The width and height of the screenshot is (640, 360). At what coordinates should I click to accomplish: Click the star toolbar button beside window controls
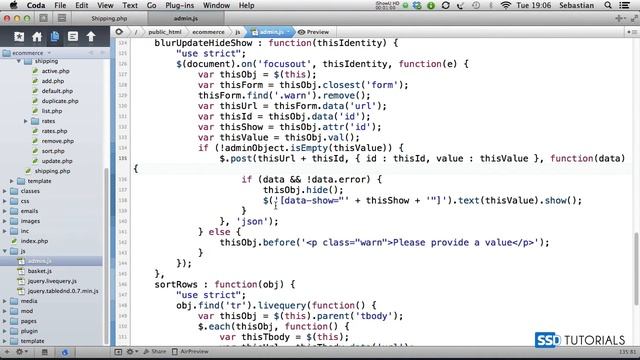44,18
